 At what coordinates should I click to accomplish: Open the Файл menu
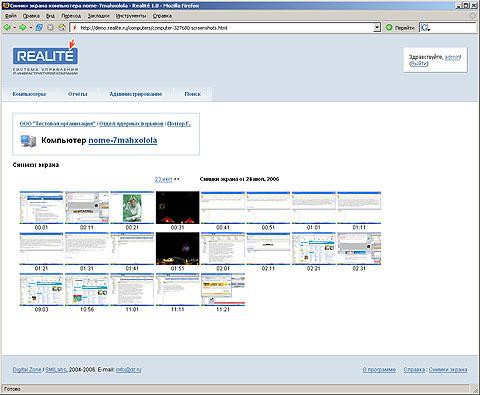(11, 16)
